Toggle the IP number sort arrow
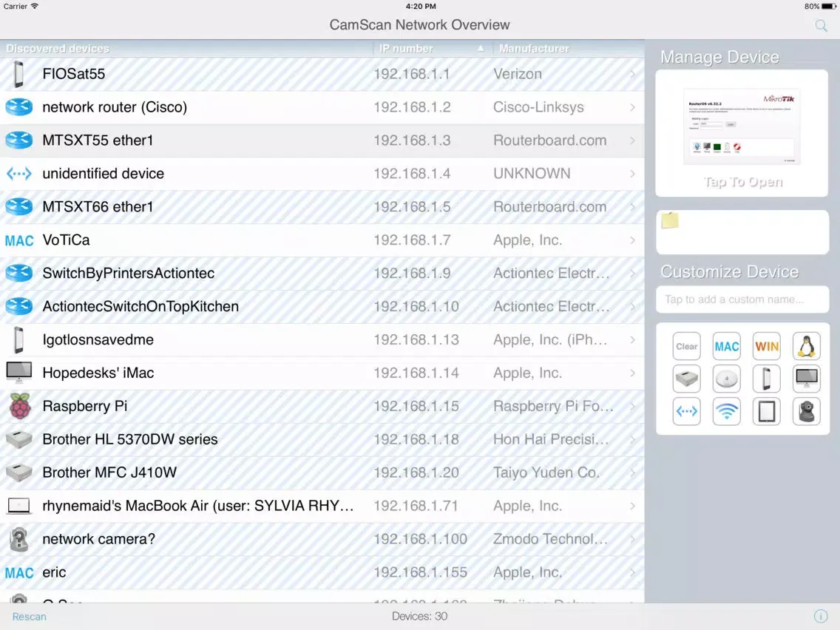This screenshot has height=630, width=840. point(481,48)
